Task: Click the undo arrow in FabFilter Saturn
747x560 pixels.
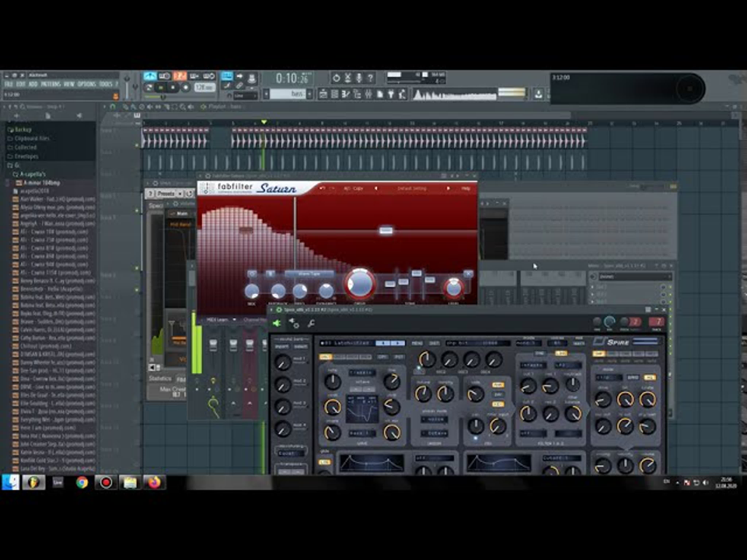Action: (322, 188)
